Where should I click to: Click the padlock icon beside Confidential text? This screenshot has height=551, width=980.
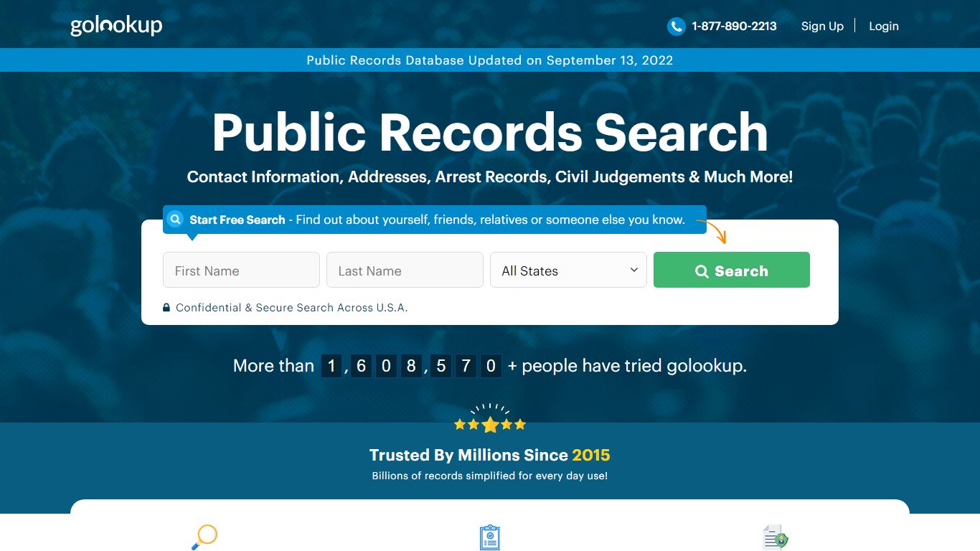pyautogui.click(x=166, y=308)
